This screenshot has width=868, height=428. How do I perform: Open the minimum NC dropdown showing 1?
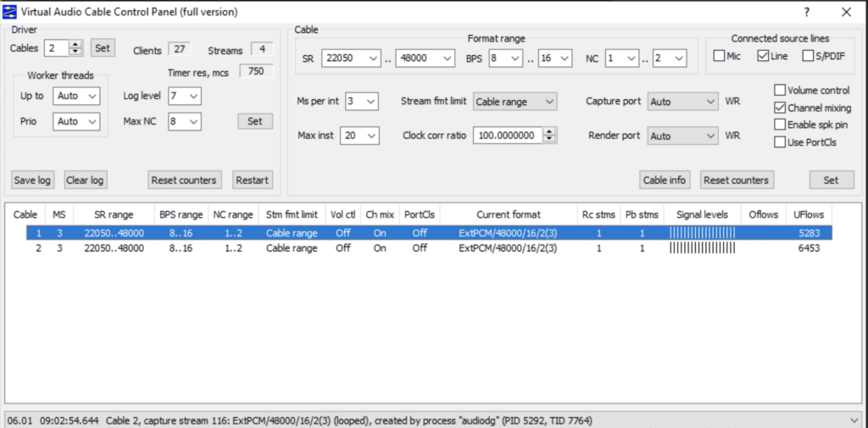pyautogui.click(x=621, y=58)
